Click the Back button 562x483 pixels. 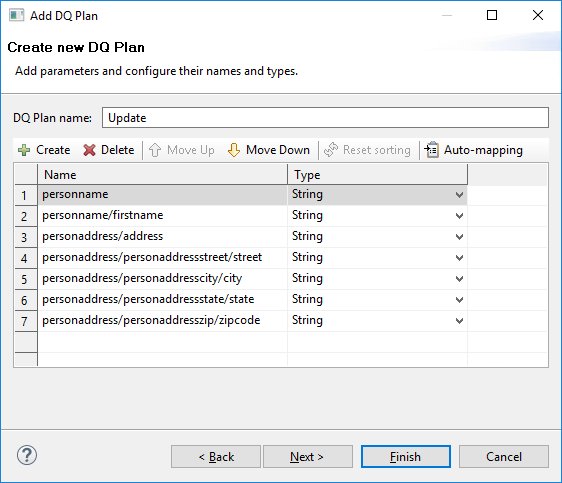pyautogui.click(x=216, y=456)
